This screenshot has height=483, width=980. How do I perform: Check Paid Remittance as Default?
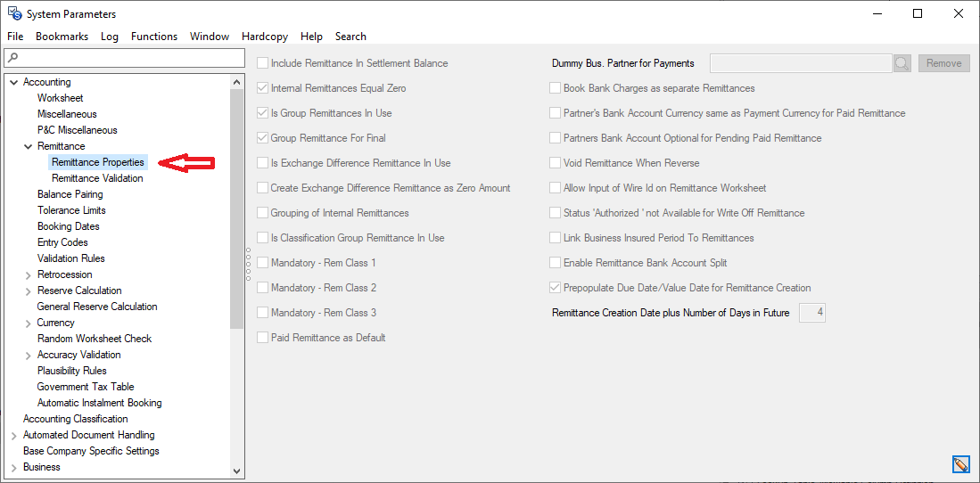tap(262, 338)
